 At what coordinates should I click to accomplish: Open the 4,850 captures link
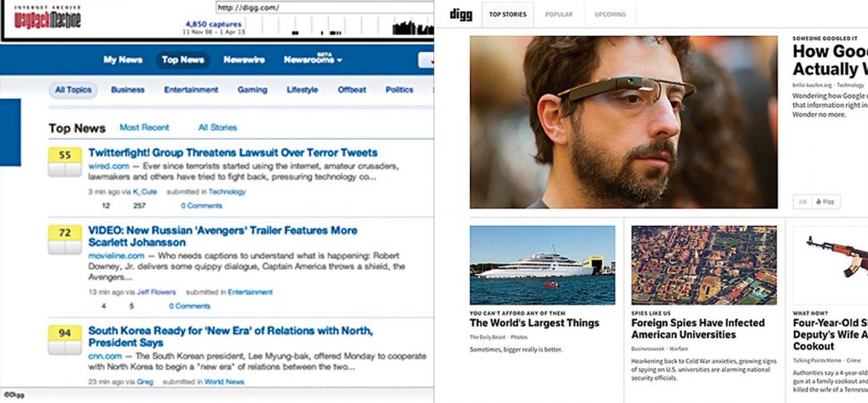pos(213,24)
